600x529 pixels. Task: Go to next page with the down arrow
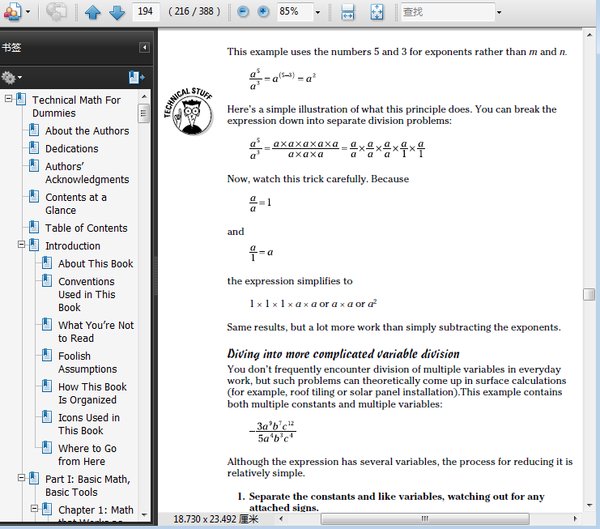[x=117, y=12]
